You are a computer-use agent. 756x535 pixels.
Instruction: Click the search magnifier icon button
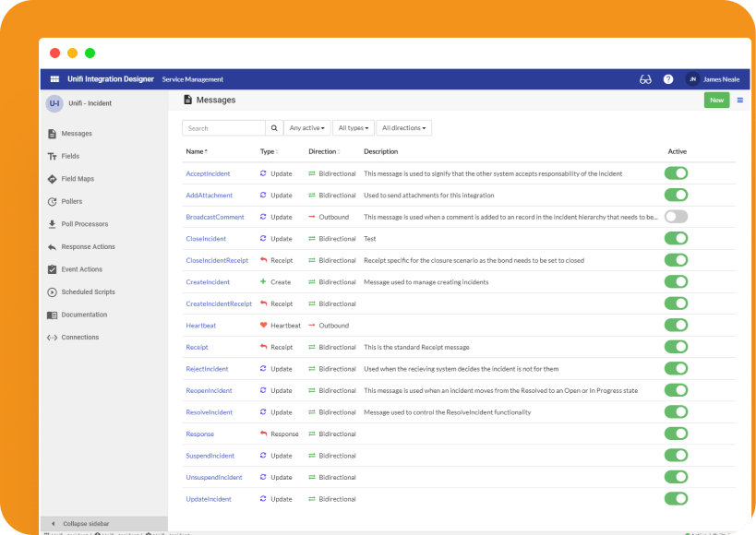click(x=274, y=128)
